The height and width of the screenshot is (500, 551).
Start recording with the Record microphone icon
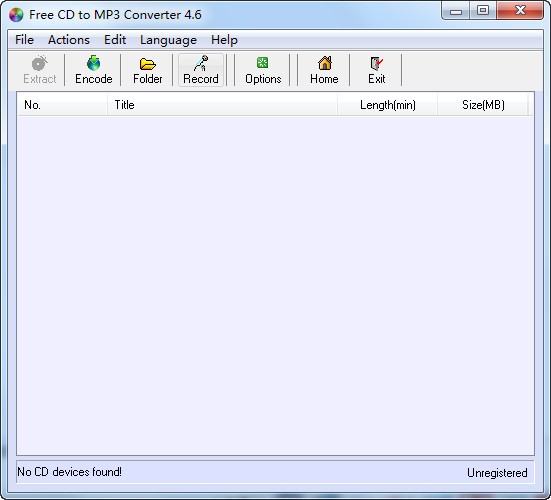pos(201,63)
